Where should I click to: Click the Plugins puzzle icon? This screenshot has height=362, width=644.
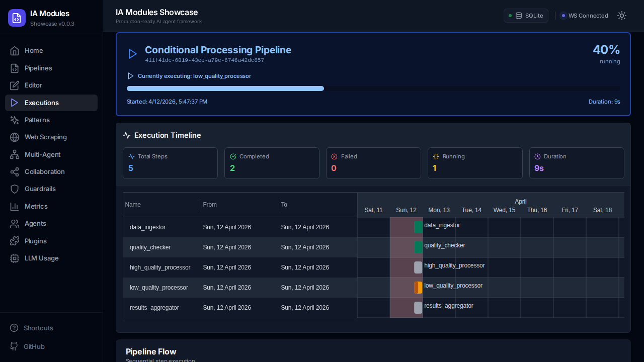pos(15,241)
